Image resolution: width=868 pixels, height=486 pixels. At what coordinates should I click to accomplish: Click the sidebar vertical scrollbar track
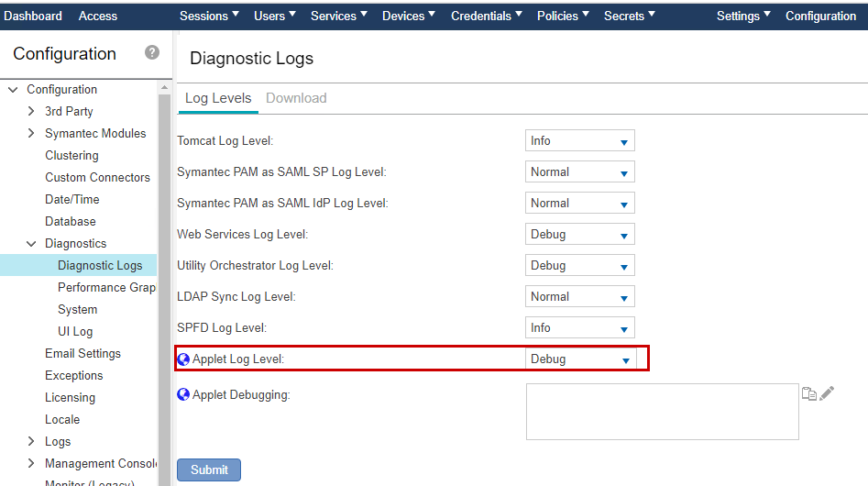(164, 290)
